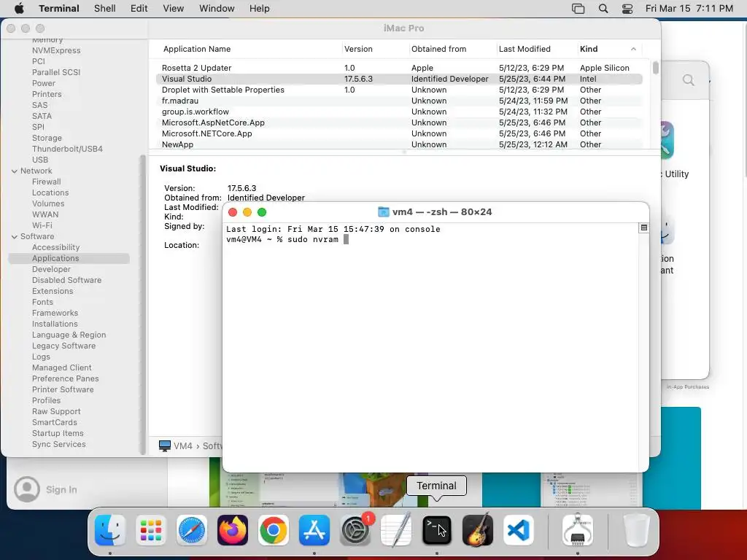Screen dimensions: 747x560
Task: Open the View menu
Action: 174,9
